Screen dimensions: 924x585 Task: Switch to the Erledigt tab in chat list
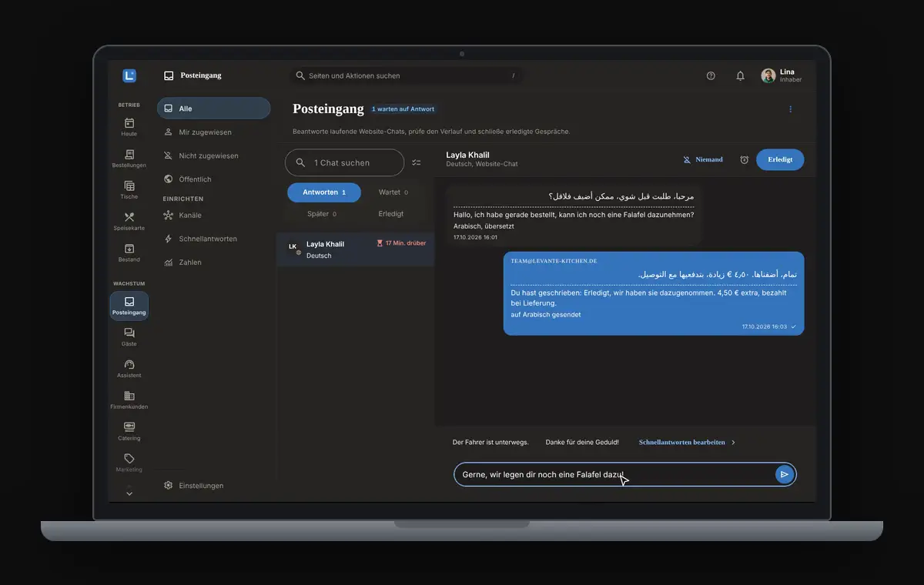coord(391,214)
